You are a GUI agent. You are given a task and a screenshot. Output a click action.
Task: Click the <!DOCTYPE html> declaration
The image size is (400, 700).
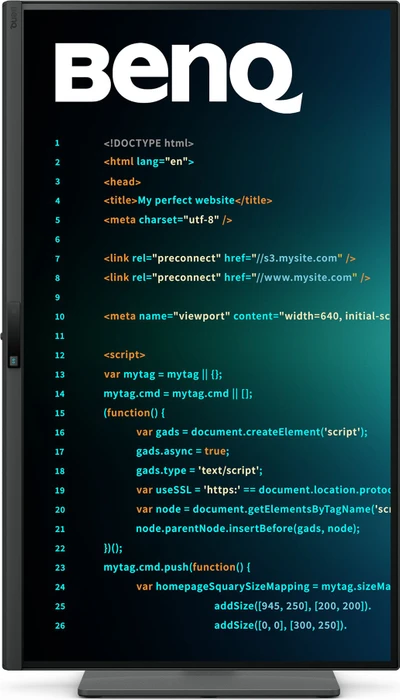pyautogui.click(x=149, y=143)
